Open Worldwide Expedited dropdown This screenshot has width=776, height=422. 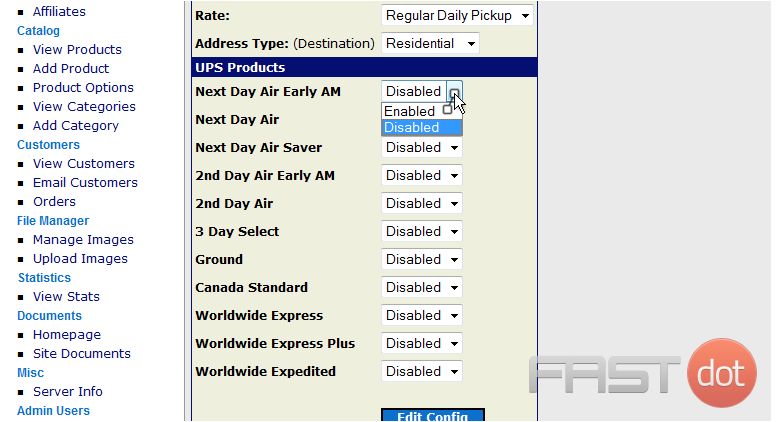coord(422,372)
